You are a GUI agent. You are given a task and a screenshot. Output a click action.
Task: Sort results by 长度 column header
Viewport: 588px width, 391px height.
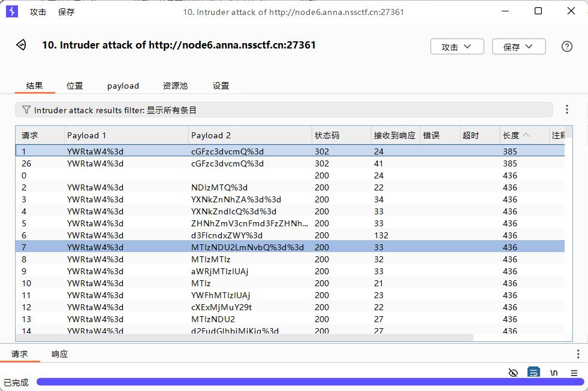pyautogui.click(x=515, y=135)
